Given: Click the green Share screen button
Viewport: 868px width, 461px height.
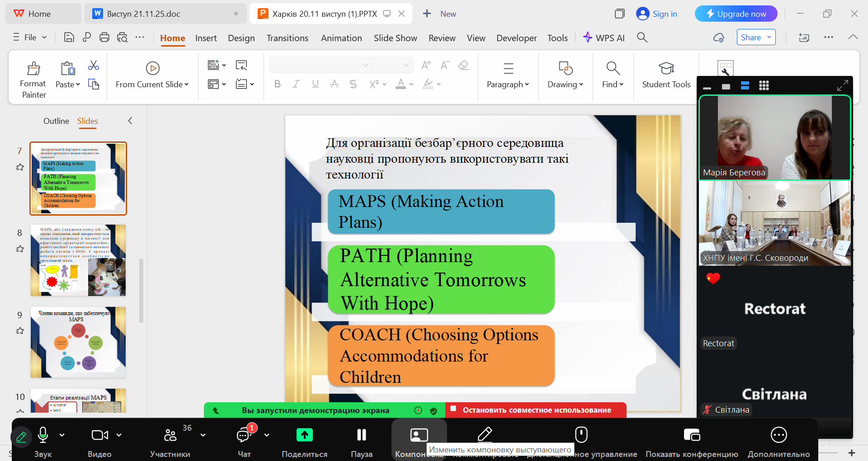Looking at the screenshot, I should [x=304, y=435].
